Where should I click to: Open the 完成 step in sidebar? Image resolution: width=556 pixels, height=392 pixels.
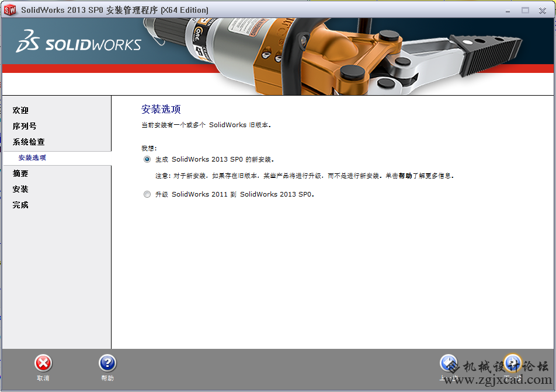point(20,205)
